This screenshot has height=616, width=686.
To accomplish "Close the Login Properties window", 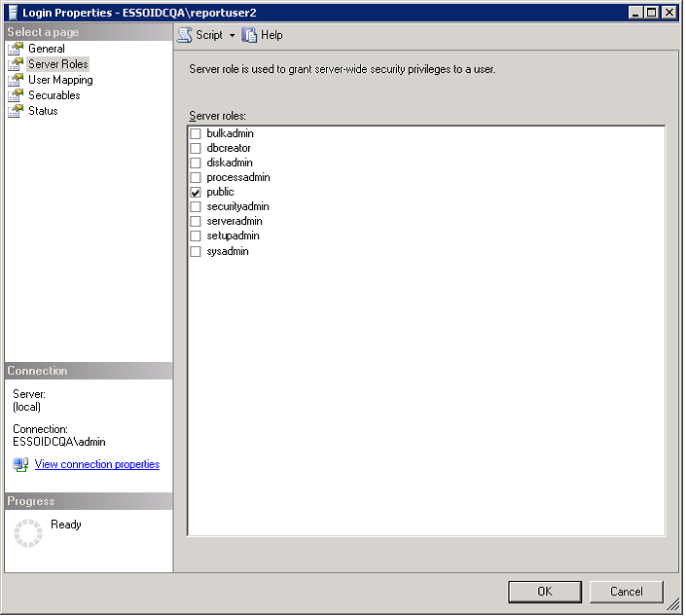I will pyautogui.click(x=669, y=13).
